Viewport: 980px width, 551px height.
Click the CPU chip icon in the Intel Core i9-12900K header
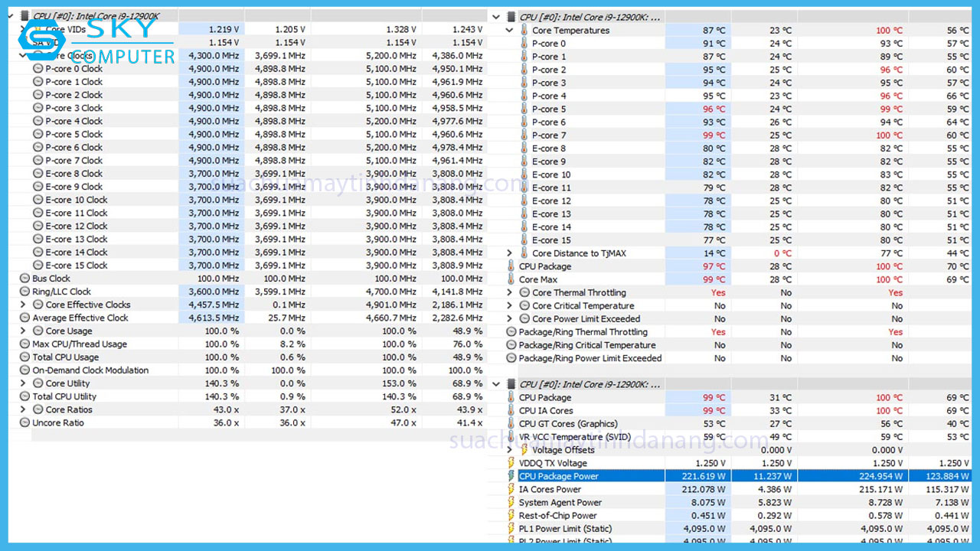point(25,15)
